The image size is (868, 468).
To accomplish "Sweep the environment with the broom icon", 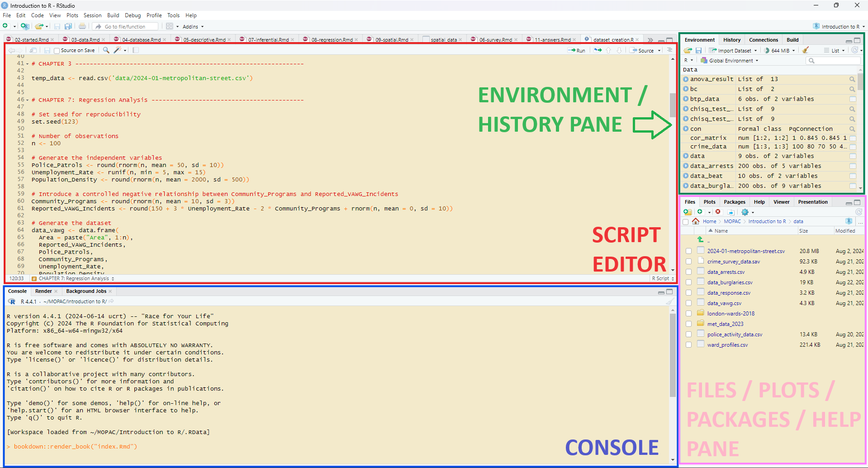I will click(806, 50).
